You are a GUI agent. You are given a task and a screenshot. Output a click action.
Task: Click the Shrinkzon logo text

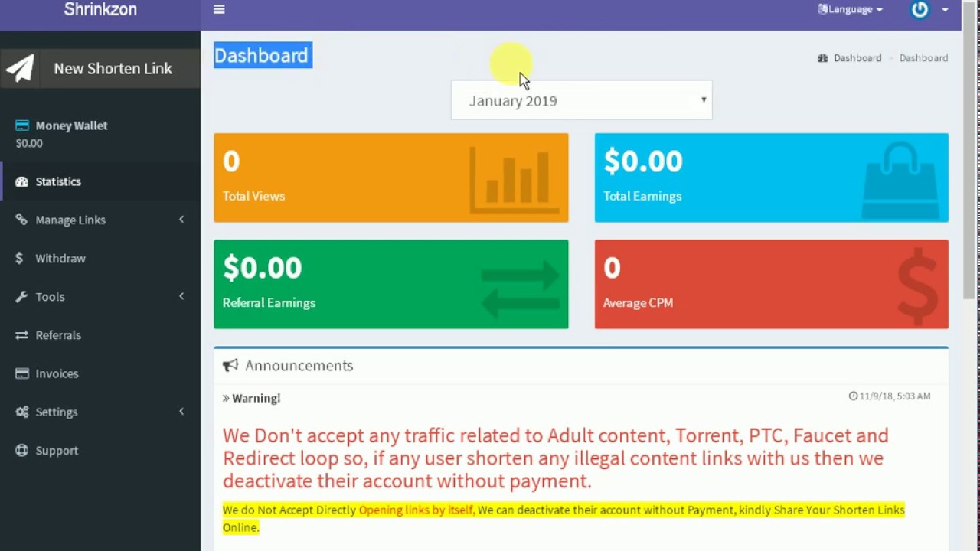coord(100,10)
